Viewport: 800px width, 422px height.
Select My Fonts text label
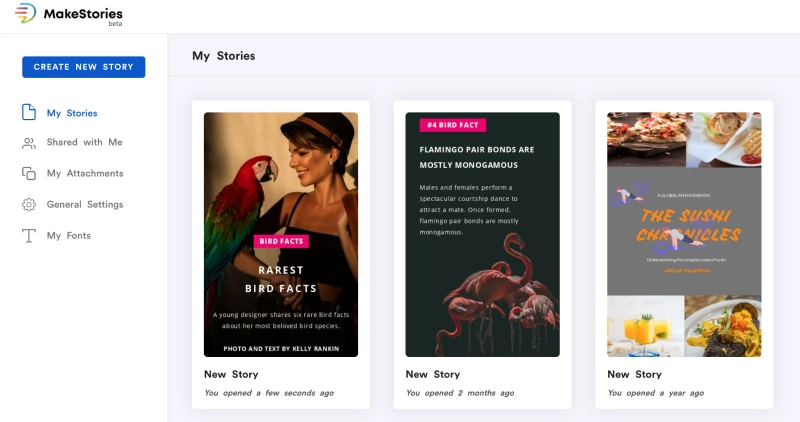click(68, 236)
